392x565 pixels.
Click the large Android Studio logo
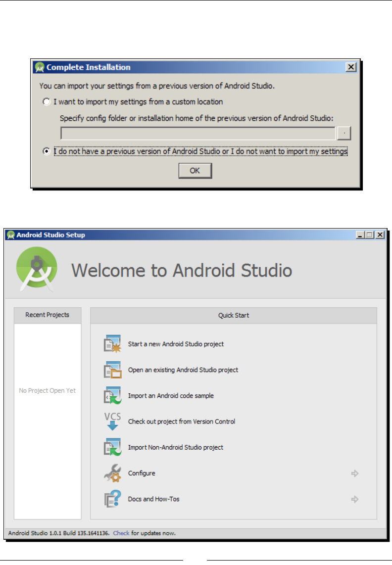coord(37,269)
